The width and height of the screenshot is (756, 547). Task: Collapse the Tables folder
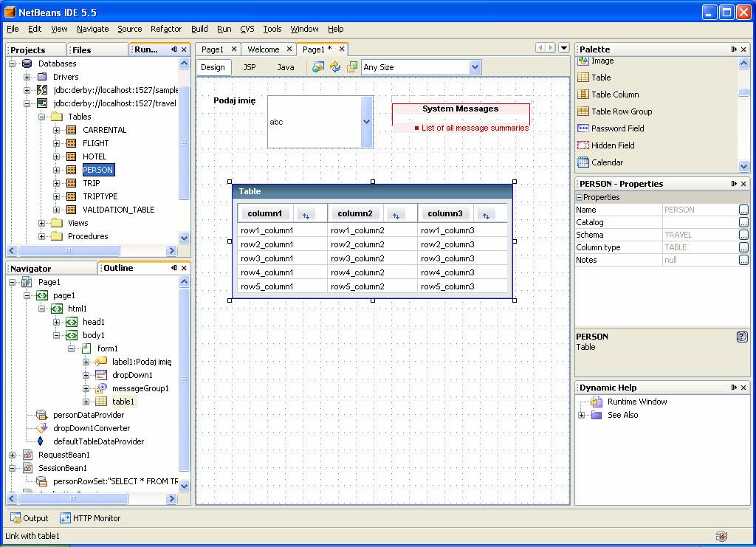(42, 117)
